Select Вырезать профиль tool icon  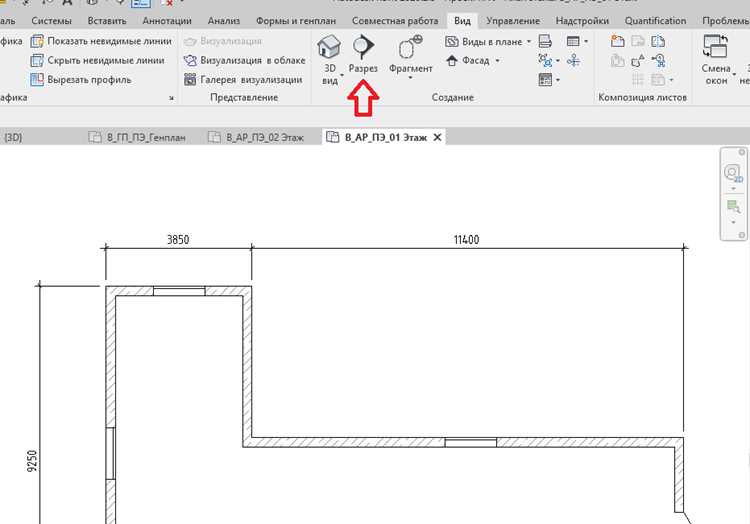[37, 79]
